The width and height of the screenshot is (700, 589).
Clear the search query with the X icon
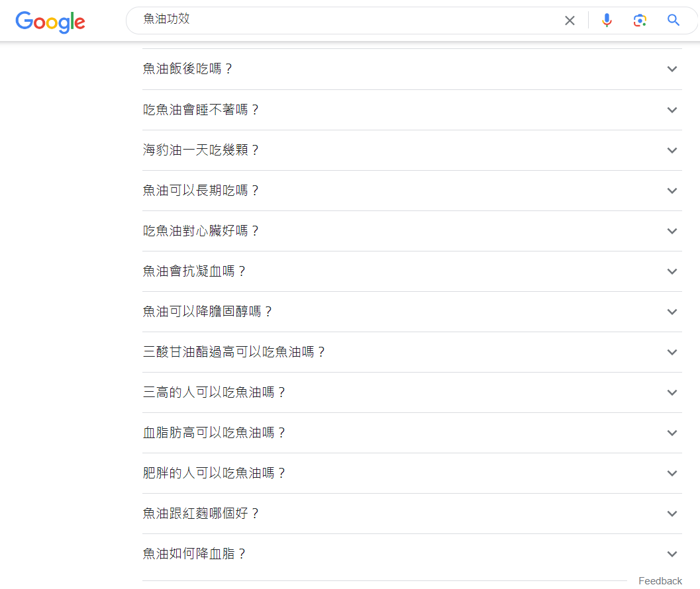pos(570,20)
